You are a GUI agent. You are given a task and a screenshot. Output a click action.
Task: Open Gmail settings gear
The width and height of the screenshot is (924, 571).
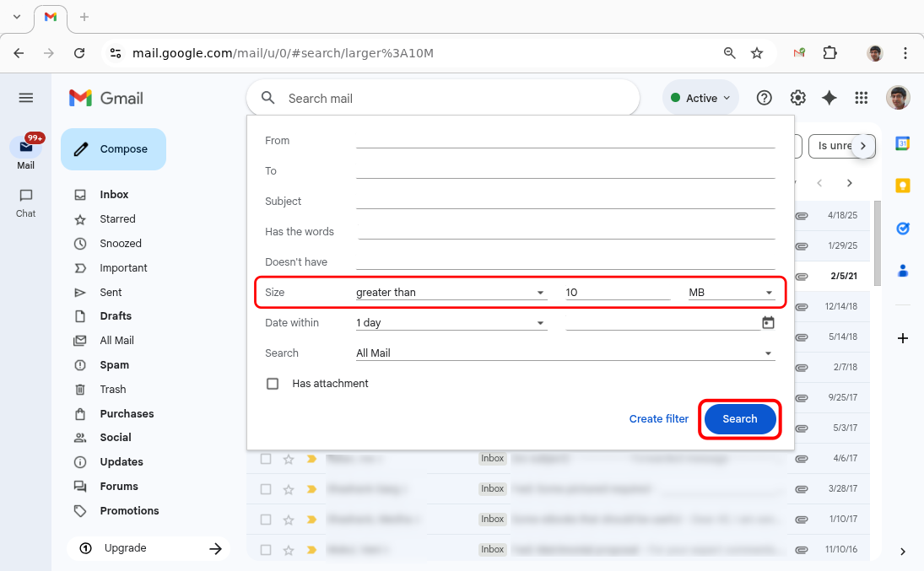click(x=797, y=97)
